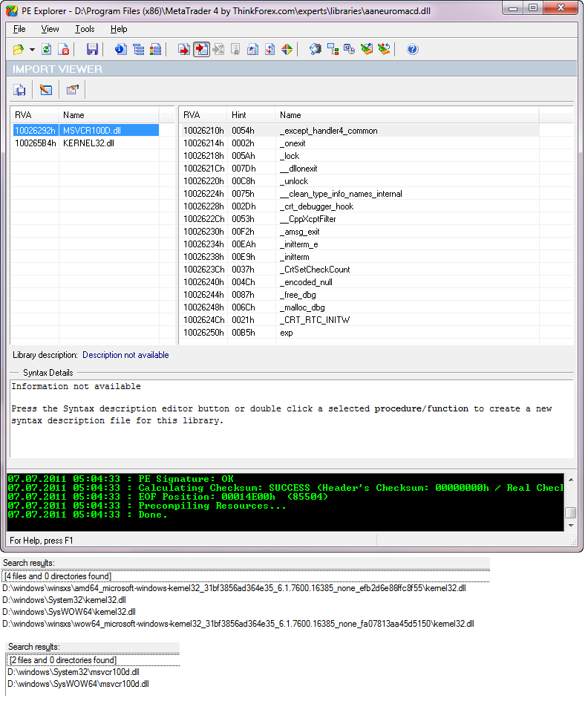The width and height of the screenshot is (588, 701).
Task: Click the D:\windows\System32\kernel32.dll search result
Action: click(64, 600)
